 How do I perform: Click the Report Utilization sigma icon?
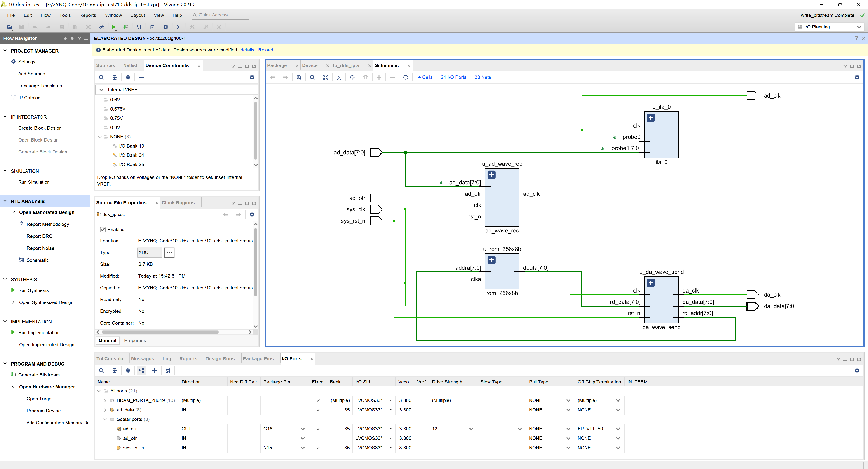pos(179,27)
